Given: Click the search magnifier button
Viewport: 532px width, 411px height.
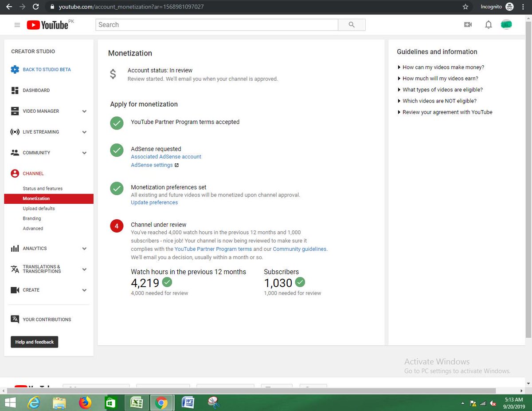Looking at the screenshot, I should click(x=352, y=25).
